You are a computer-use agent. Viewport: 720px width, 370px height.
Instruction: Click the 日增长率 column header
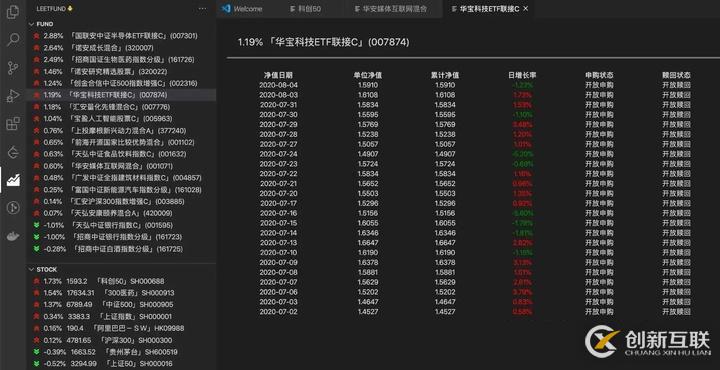(523, 75)
